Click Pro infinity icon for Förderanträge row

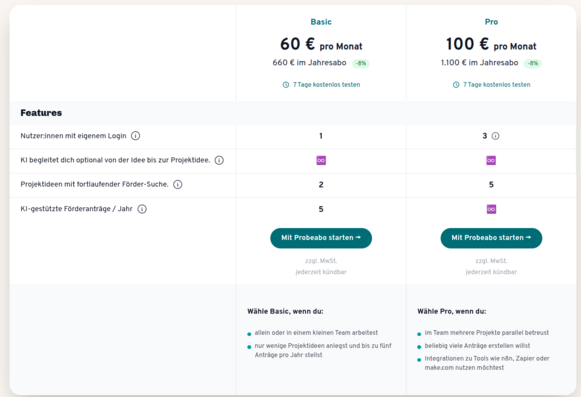pyautogui.click(x=491, y=209)
